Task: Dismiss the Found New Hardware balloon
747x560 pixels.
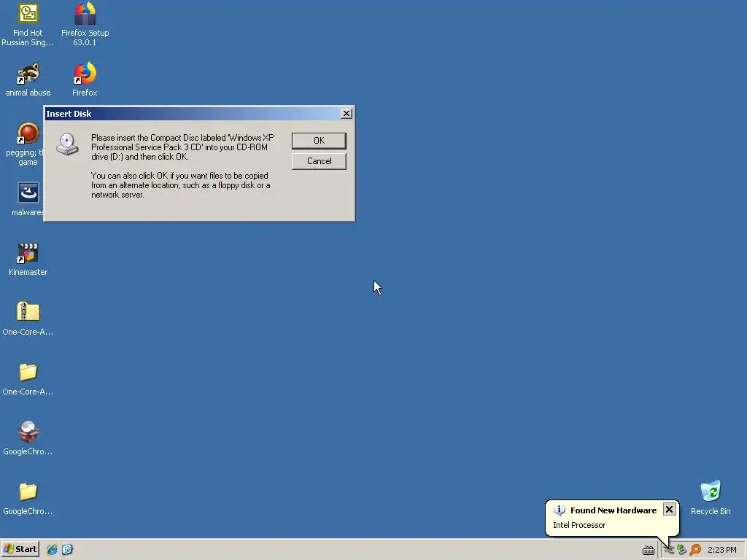Action: pos(670,510)
